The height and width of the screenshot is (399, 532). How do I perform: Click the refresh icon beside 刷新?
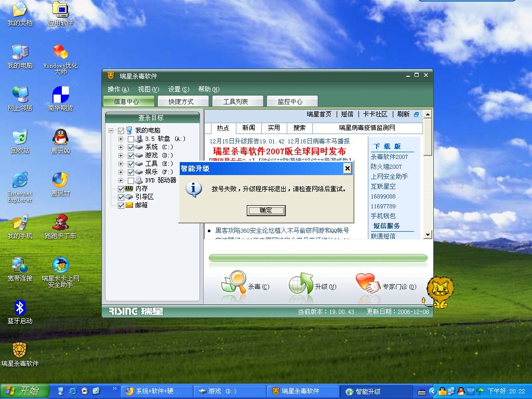(417, 115)
